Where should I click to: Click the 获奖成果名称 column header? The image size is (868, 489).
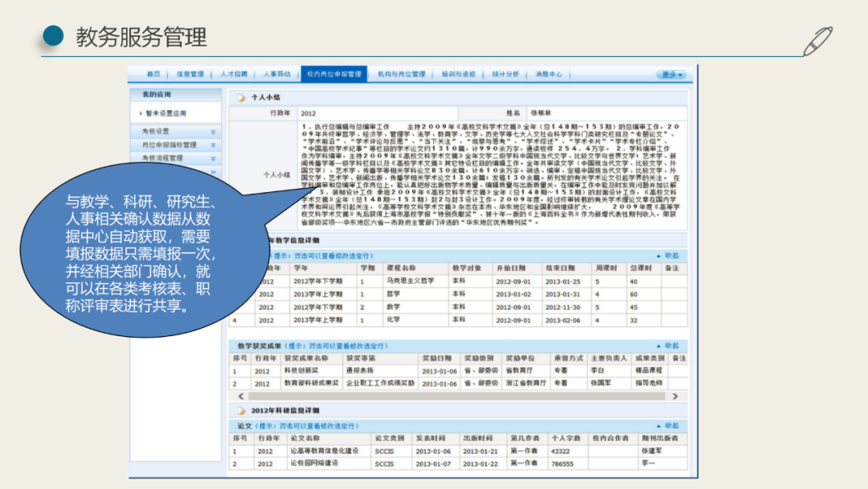pyautogui.click(x=305, y=359)
